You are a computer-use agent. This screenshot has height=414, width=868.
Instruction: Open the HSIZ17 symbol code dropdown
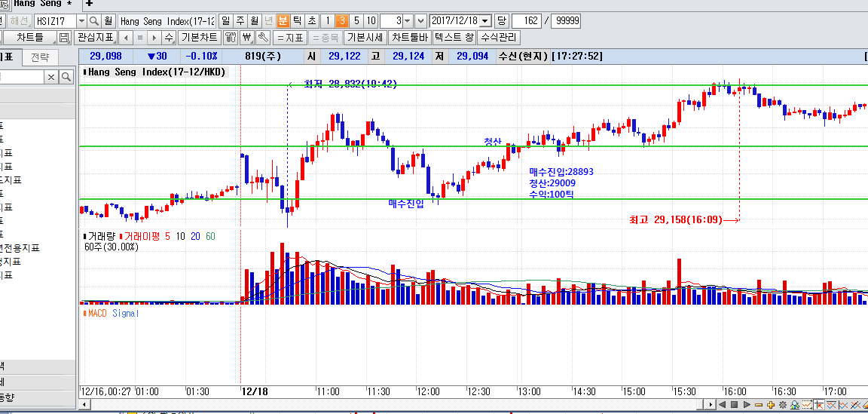pos(81,21)
